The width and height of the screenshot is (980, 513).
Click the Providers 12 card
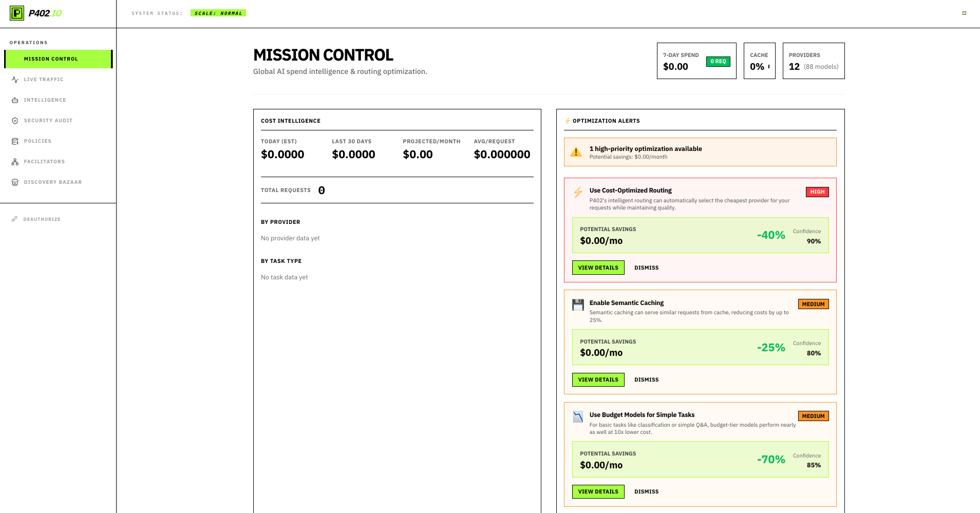814,61
